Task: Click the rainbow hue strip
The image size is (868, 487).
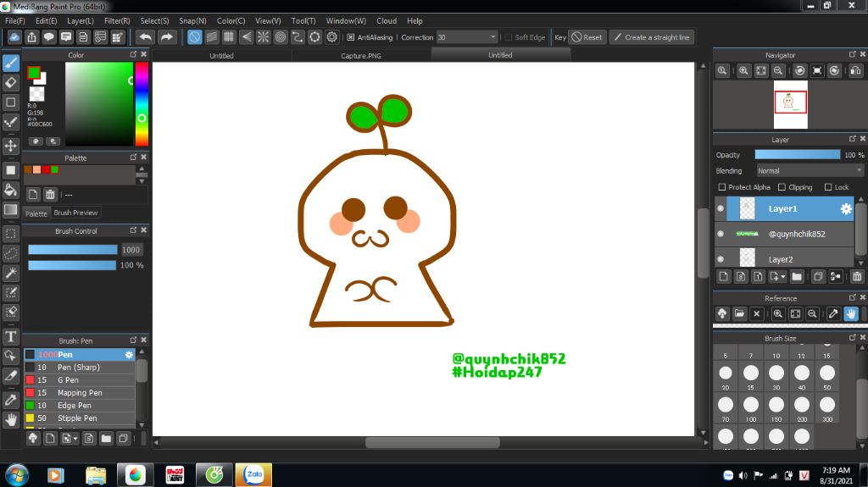Action: tap(142, 104)
